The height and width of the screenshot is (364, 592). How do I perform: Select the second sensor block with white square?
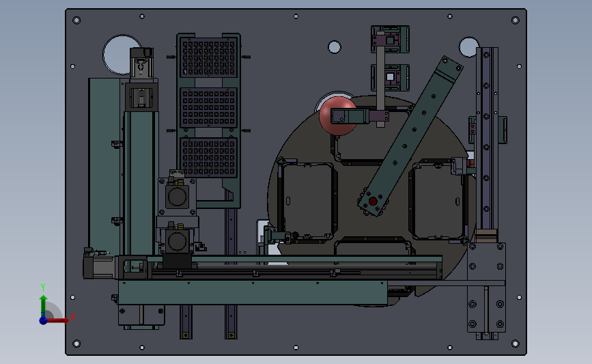pos(391,78)
